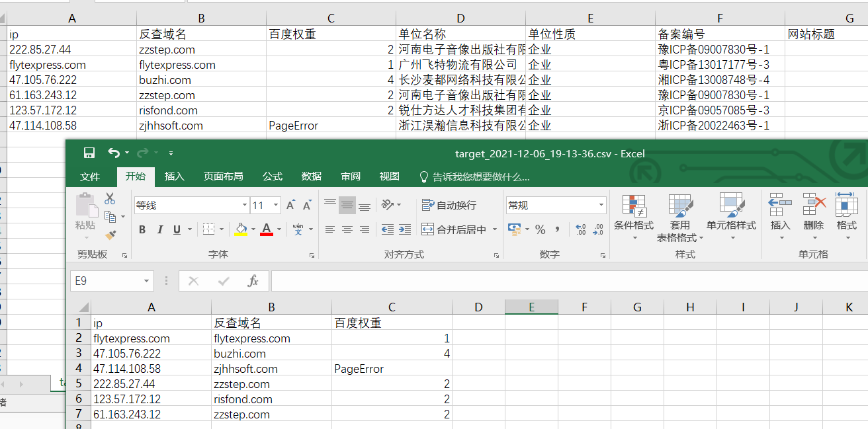
Task: Apply accounting number format icon
Action: pyautogui.click(x=514, y=229)
